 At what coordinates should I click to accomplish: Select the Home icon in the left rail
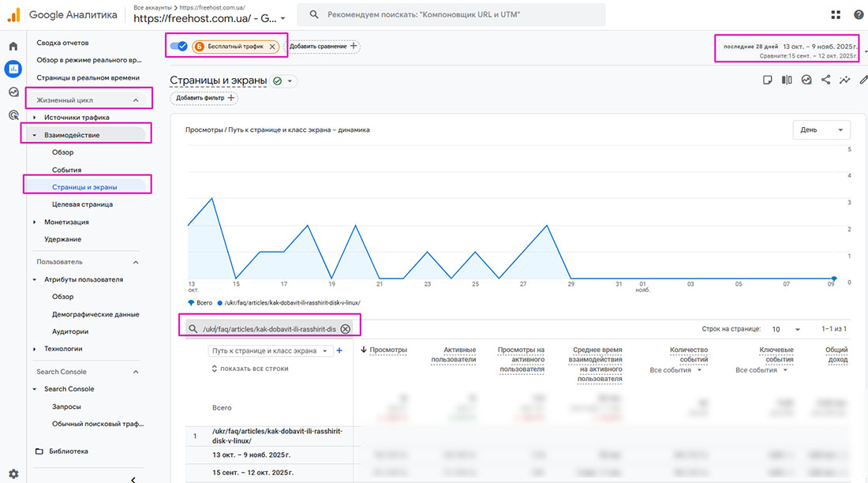[x=13, y=45]
